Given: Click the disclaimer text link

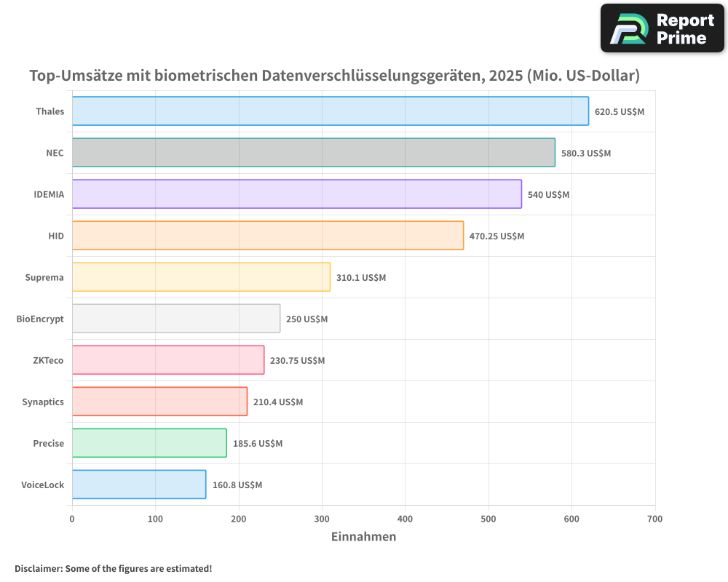Looking at the screenshot, I should pyautogui.click(x=113, y=569).
